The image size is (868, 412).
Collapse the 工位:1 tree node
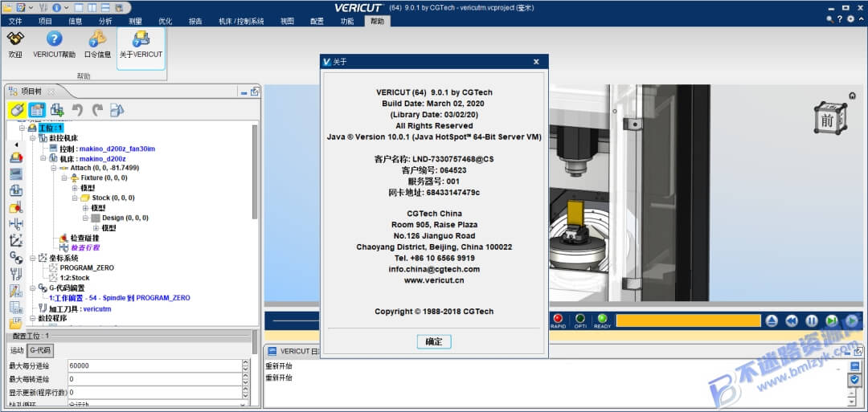23,128
